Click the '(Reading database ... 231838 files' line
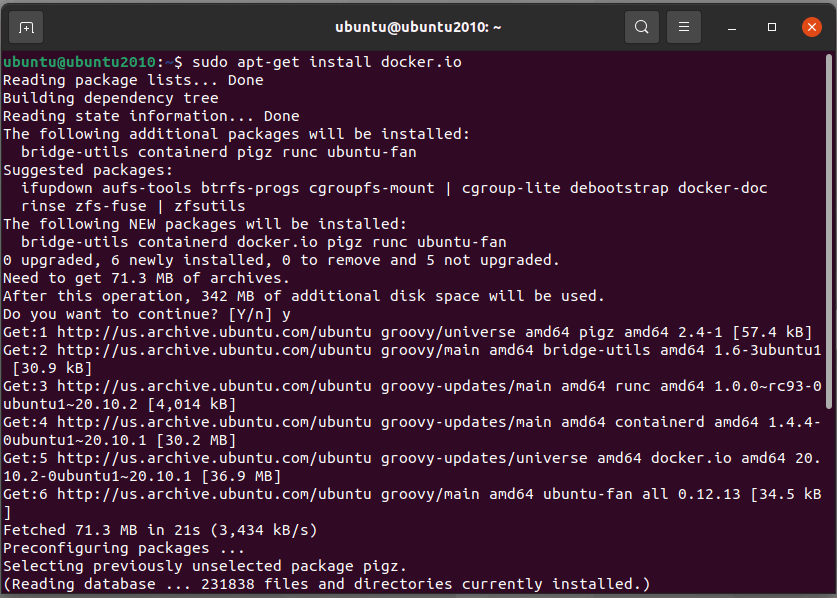This screenshot has height=598, width=837. pos(327,584)
